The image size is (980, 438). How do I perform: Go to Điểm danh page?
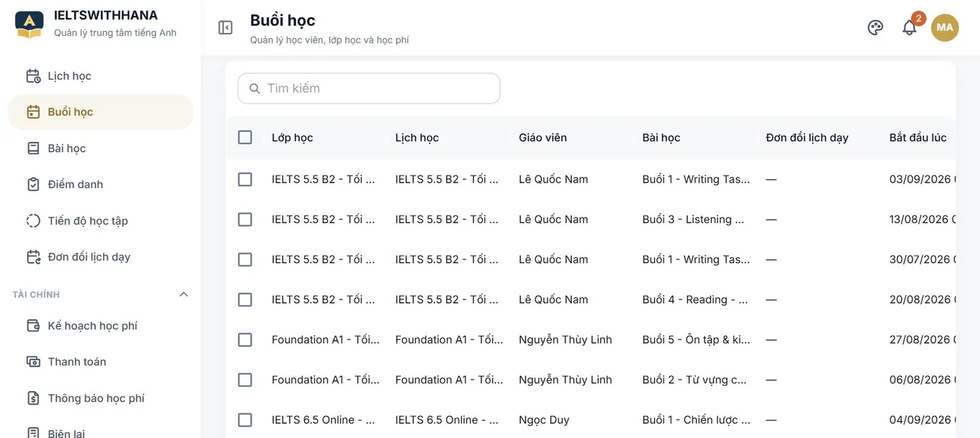(100, 185)
